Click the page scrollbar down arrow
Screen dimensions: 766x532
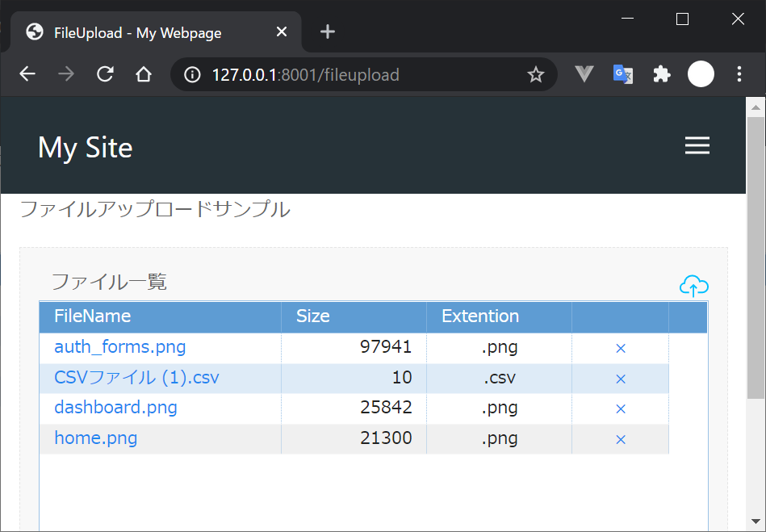click(756, 522)
